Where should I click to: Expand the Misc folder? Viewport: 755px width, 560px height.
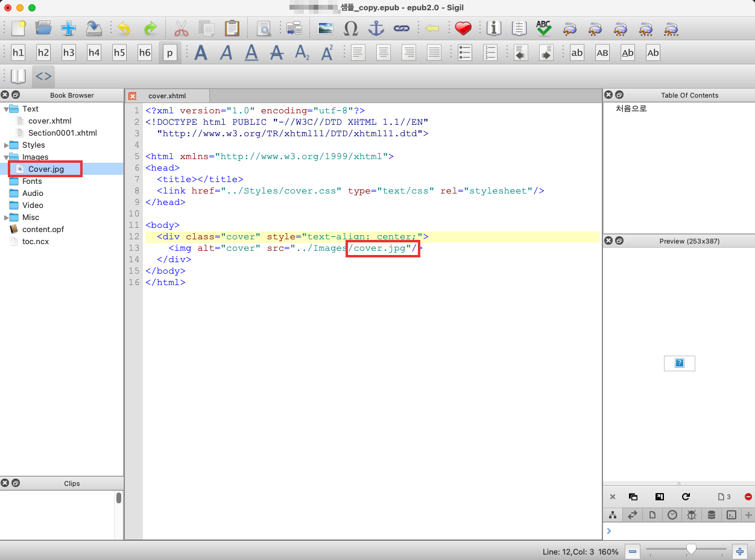(x=5, y=218)
